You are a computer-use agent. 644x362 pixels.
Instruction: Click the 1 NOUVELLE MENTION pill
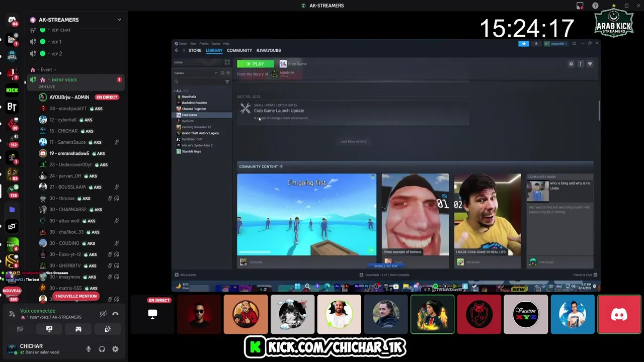[76, 296]
